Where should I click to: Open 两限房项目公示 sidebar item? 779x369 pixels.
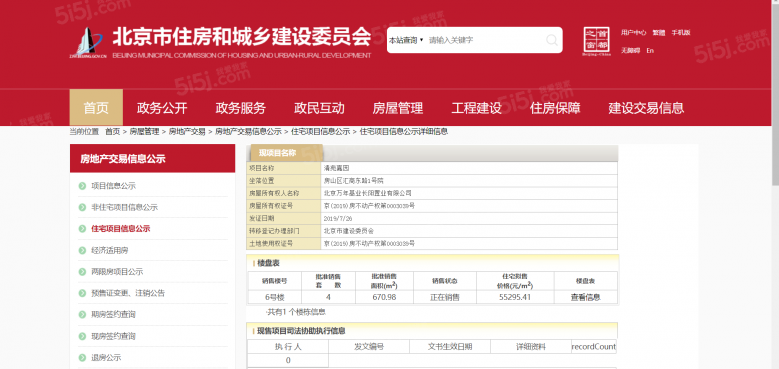[117, 272]
